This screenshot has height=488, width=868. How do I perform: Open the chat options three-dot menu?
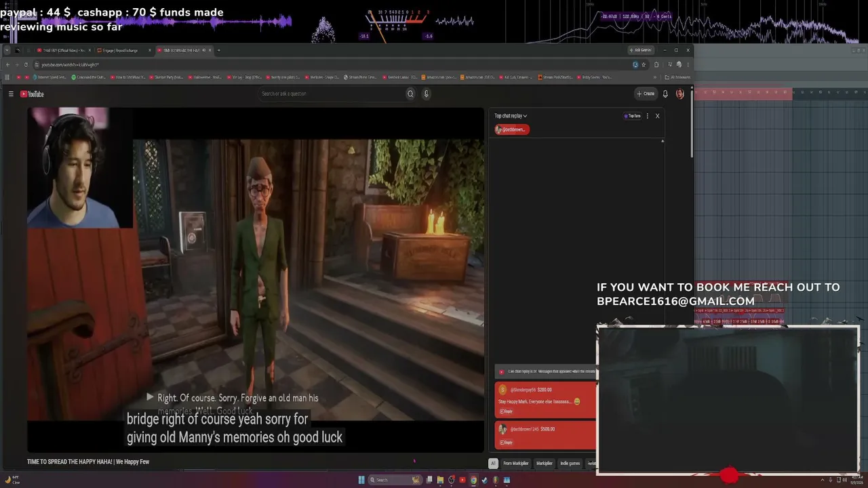click(x=647, y=116)
